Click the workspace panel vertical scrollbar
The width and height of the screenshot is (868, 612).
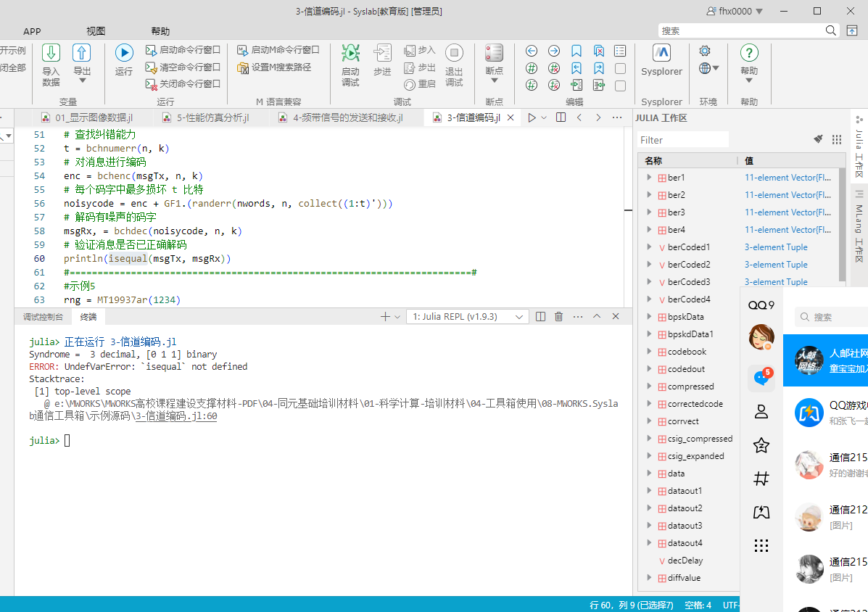coord(842,224)
